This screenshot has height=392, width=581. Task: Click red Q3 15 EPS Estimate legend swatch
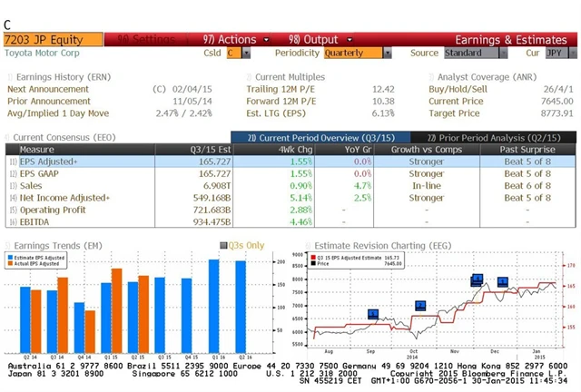(313, 258)
